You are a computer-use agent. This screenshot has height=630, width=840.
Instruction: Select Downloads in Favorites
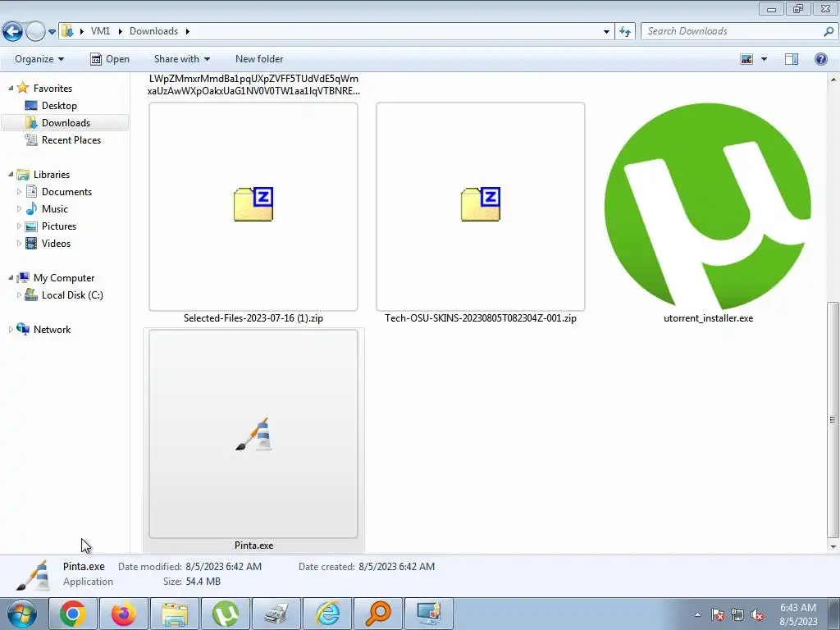point(66,123)
